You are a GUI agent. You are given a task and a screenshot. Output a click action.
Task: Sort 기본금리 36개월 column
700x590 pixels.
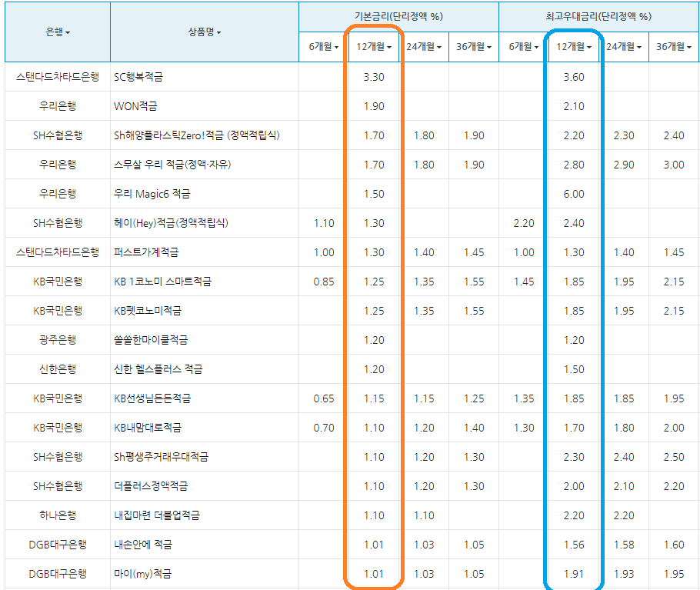click(474, 46)
